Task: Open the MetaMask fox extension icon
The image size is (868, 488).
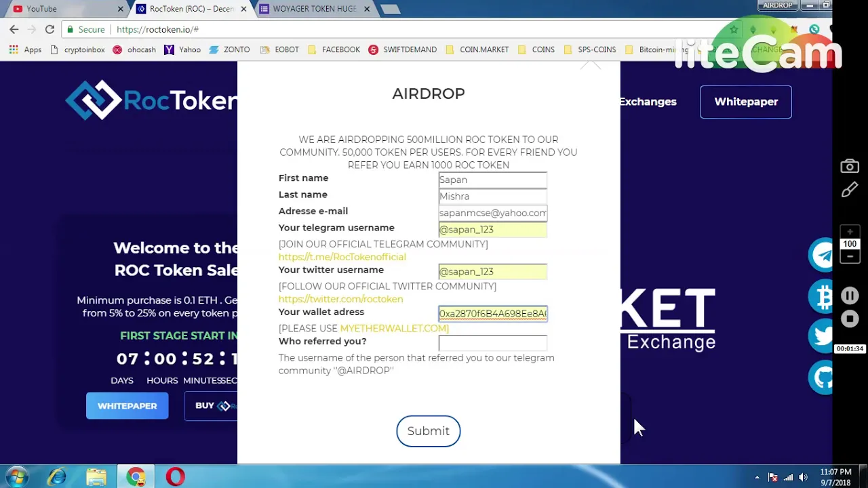Action: coord(793,29)
